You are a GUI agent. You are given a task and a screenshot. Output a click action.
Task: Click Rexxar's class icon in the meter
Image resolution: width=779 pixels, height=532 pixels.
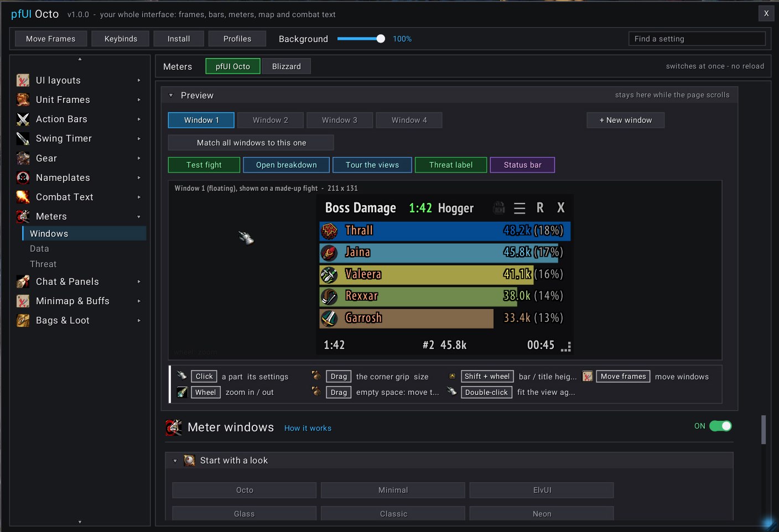pyautogui.click(x=329, y=296)
